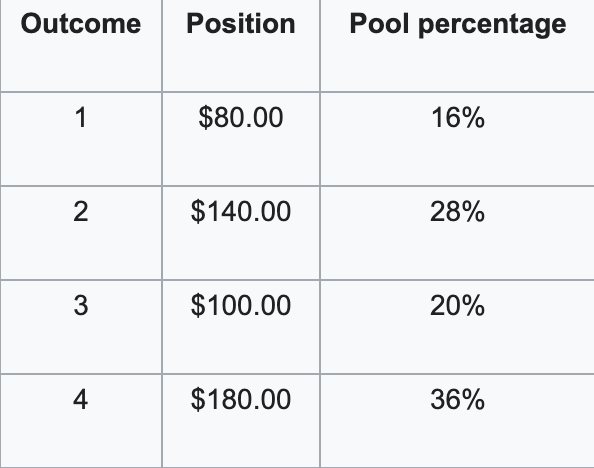Select the 20% pool percentage cell

coord(457,327)
